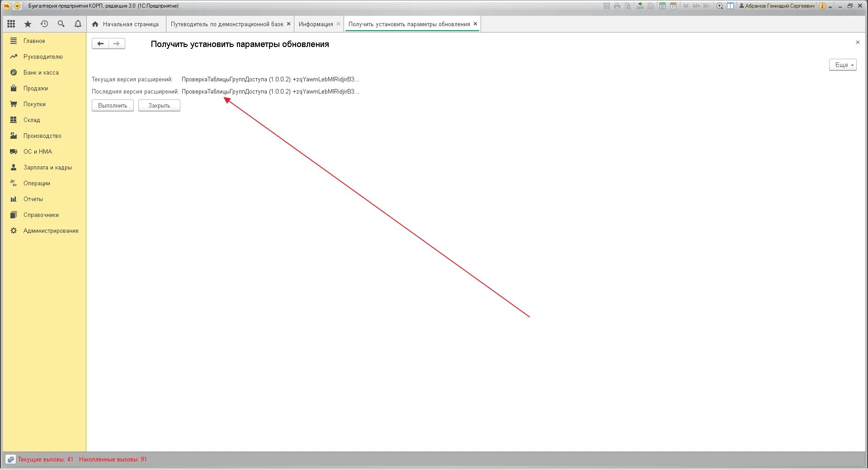Image resolution: width=868 pixels, height=470 pixels.
Task: Click the Save icon in title toolbar
Action: click(607, 6)
